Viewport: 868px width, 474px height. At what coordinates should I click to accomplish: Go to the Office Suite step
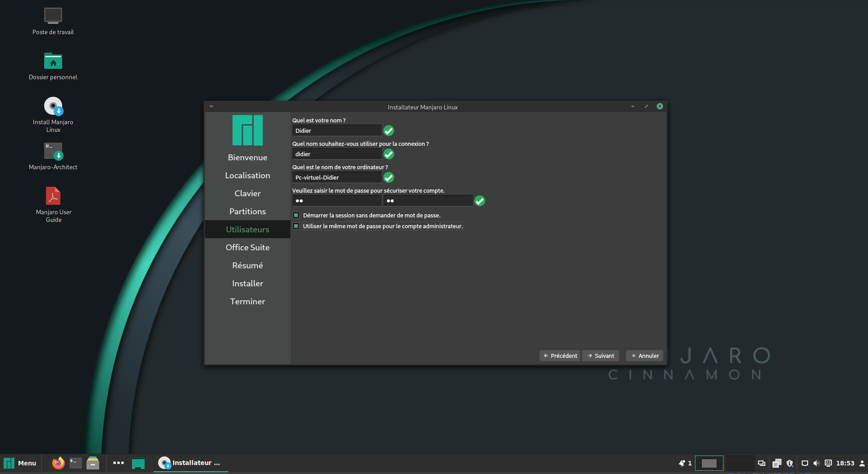[247, 248]
